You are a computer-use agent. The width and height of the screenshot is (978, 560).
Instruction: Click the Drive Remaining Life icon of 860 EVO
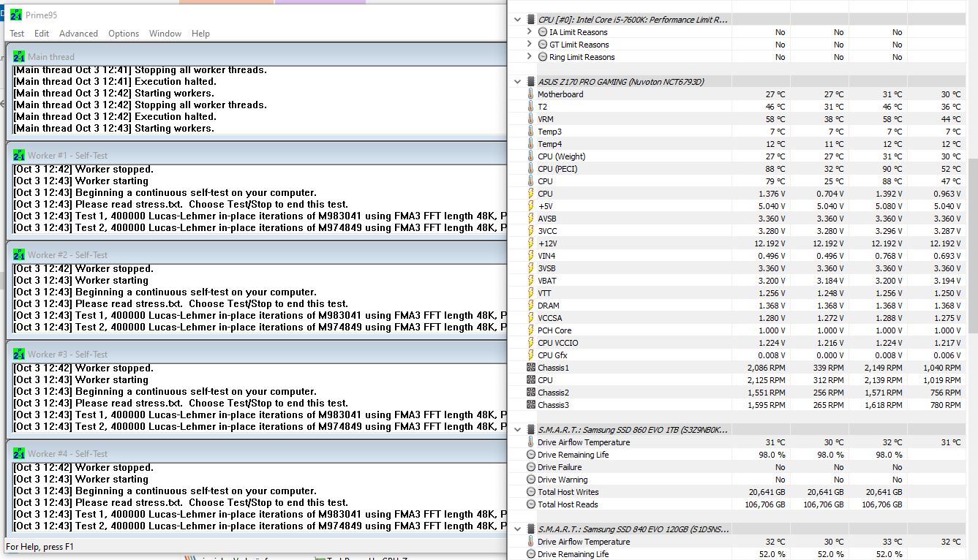[531, 455]
